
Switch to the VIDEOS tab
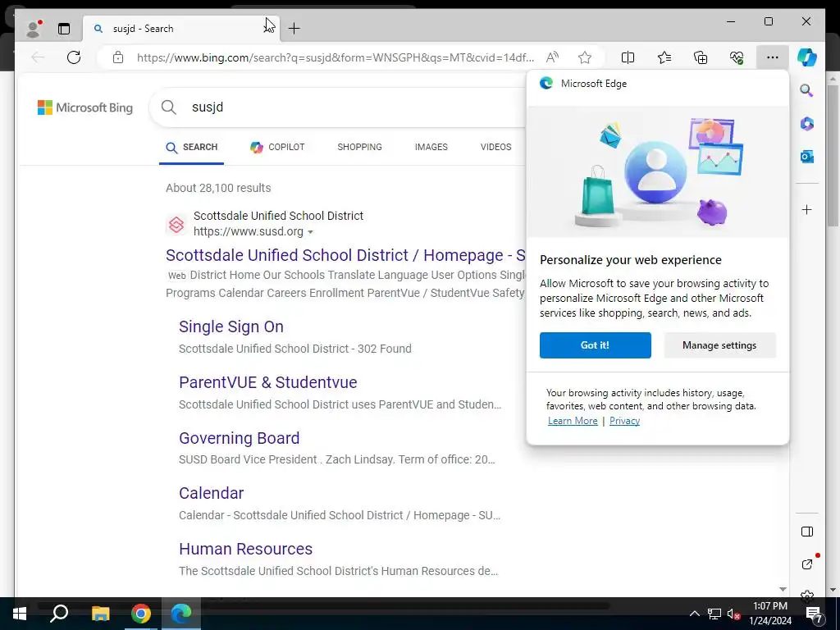click(x=496, y=148)
